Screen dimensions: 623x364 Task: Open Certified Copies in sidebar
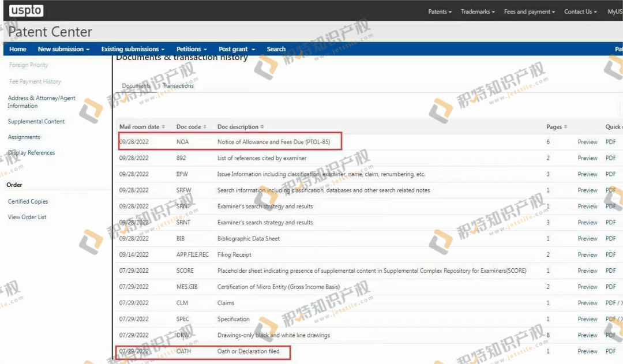[28, 201]
